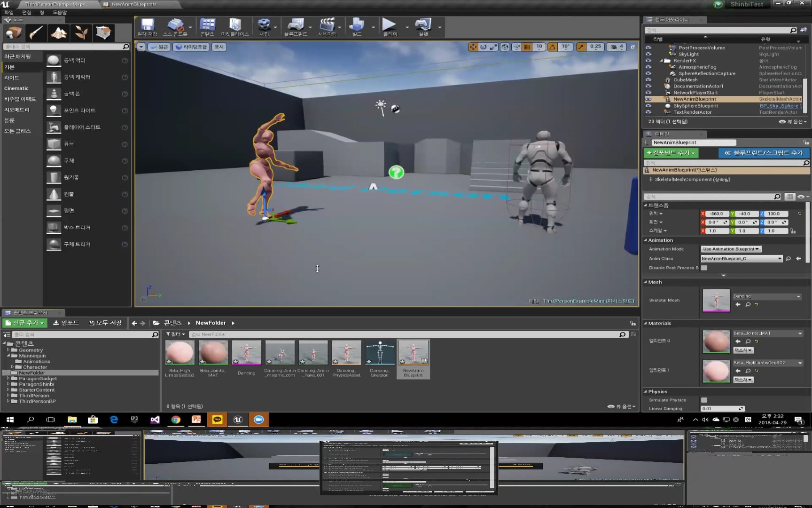The width and height of the screenshot is (812, 508).
Task: Click the green Add Component button
Action: 671,153
